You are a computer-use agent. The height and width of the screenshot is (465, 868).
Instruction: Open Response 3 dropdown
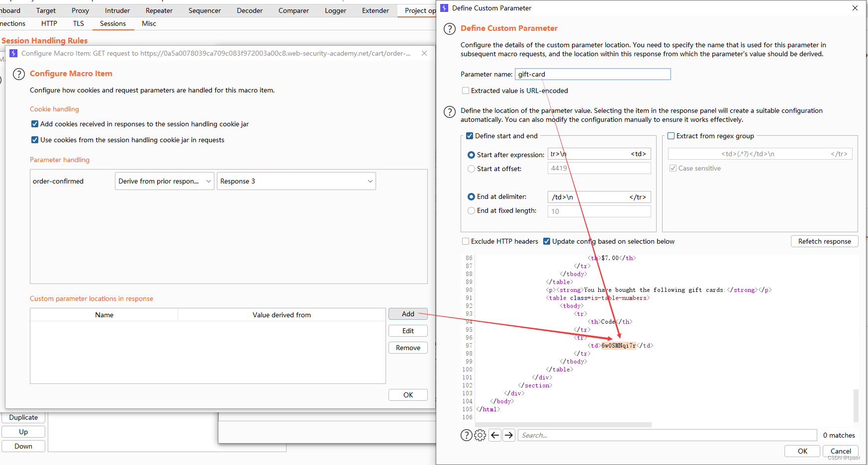pos(296,181)
